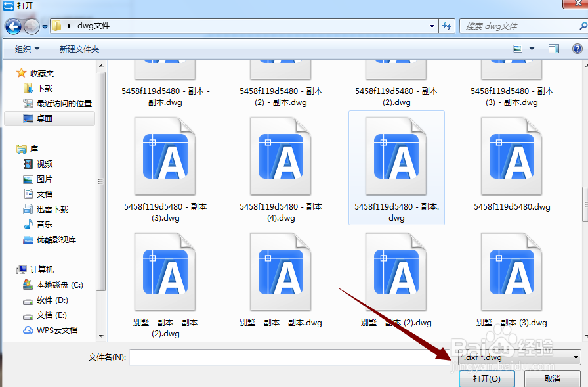This screenshot has height=387, width=588.
Task: Open the view options dropdown arrow
Action: click(532, 49)
